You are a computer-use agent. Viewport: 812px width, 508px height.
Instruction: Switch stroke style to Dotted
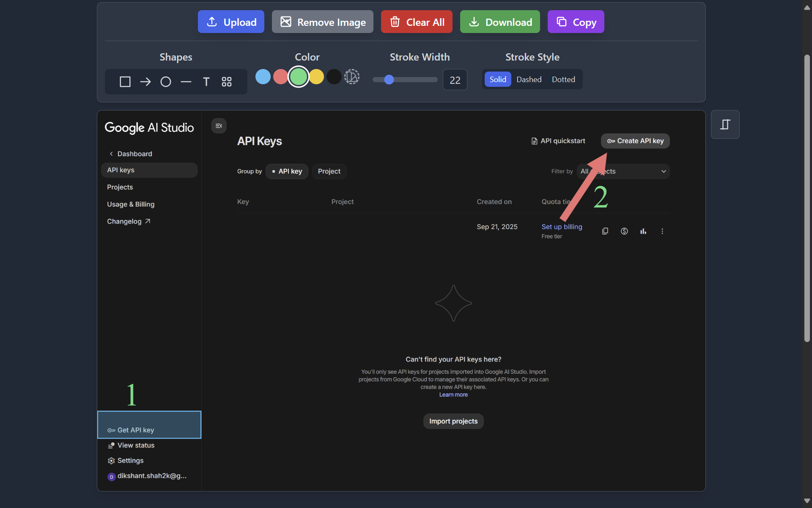click(x=563, y=79)
